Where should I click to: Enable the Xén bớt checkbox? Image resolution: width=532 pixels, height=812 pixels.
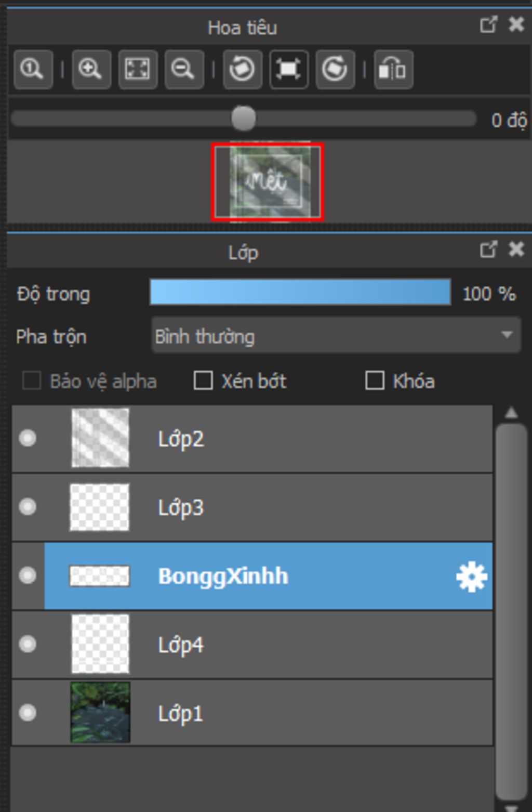click(203, 381)
